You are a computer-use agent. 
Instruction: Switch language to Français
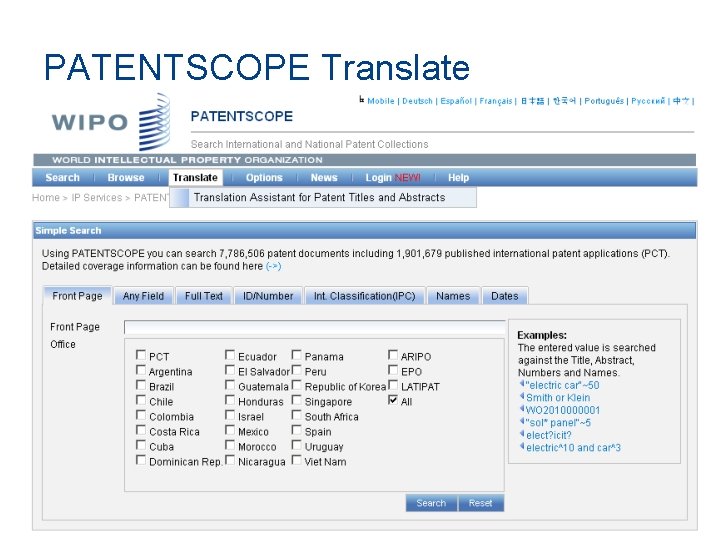[496, 101]
